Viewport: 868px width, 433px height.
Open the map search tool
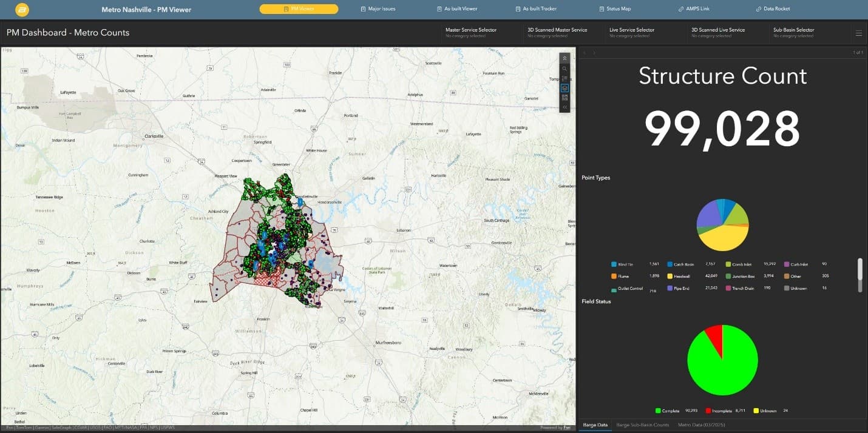click(565, 69)
